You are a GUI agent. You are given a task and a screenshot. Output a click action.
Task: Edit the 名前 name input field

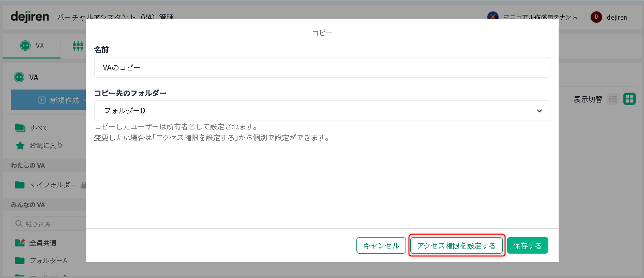(322, 67)
